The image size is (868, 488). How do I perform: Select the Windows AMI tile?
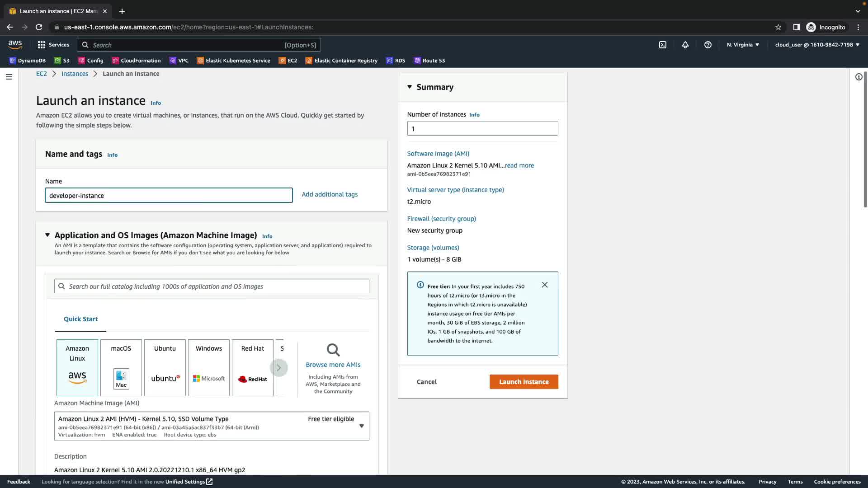point(209,367)
